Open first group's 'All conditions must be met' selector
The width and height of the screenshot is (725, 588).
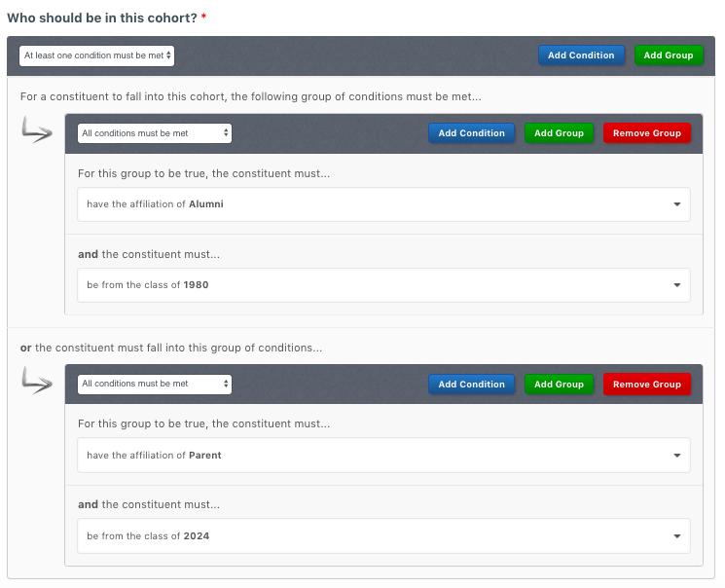tap(155, 133)
